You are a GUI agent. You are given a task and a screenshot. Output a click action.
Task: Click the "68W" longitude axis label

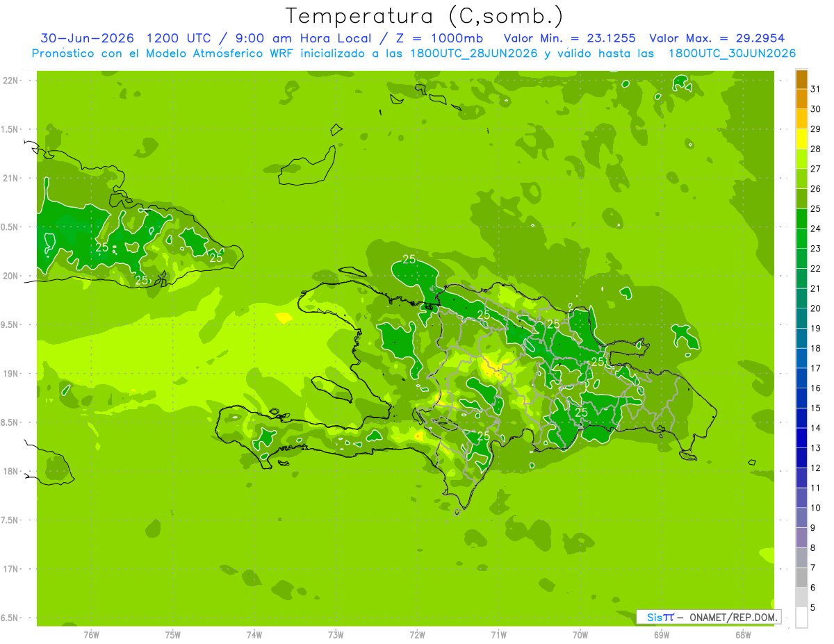(743, 636)
